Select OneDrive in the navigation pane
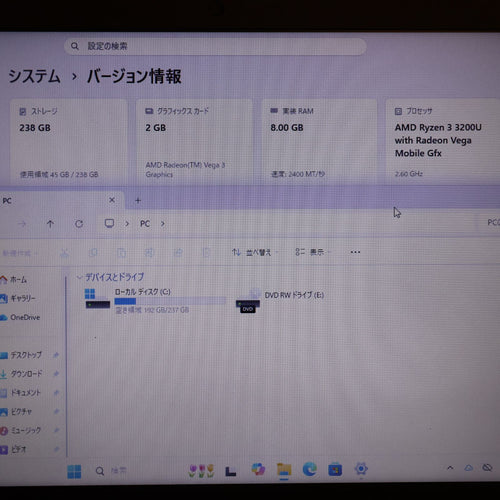Screen dimensions: 500x500 [x=20, y=317]
